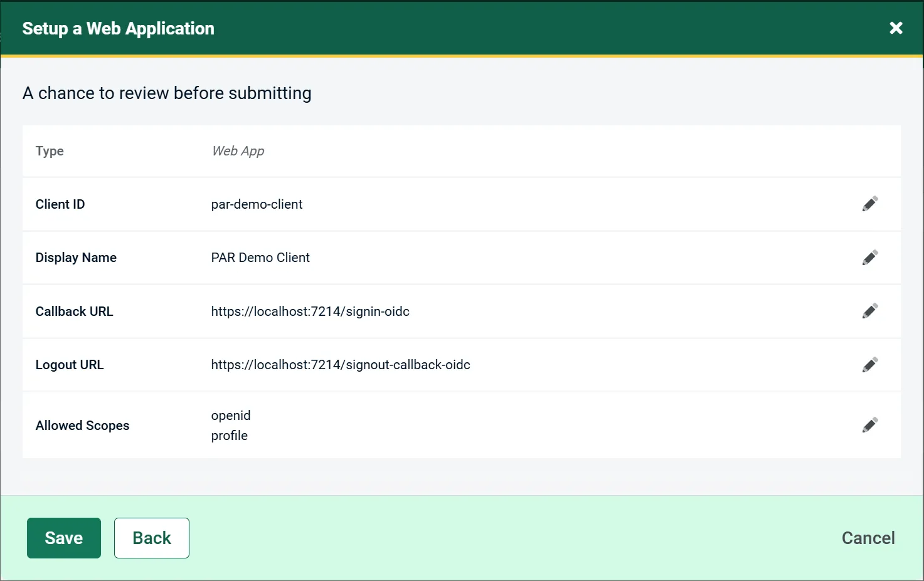Click the Back button
The height and width of the screenshot is (581, 924).
[151, 537]
